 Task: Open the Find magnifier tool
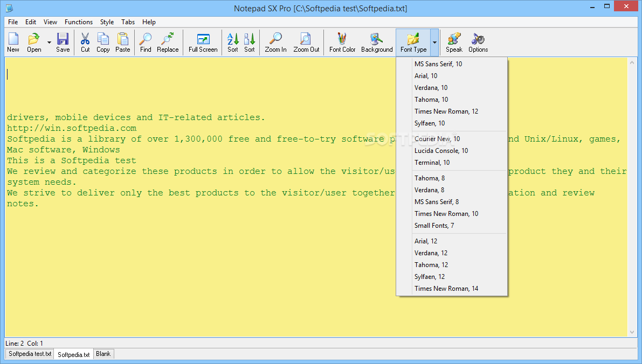click(x=146, y=43)
